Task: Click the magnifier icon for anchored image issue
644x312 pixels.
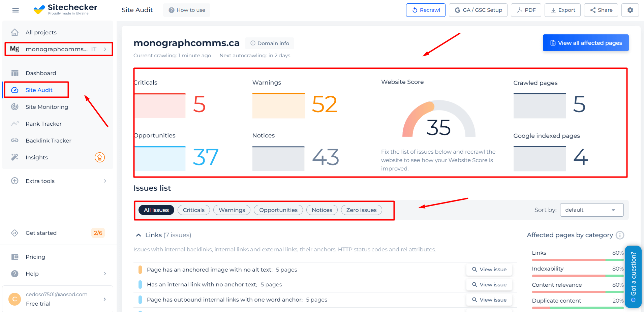Action: tap(474, 270)
